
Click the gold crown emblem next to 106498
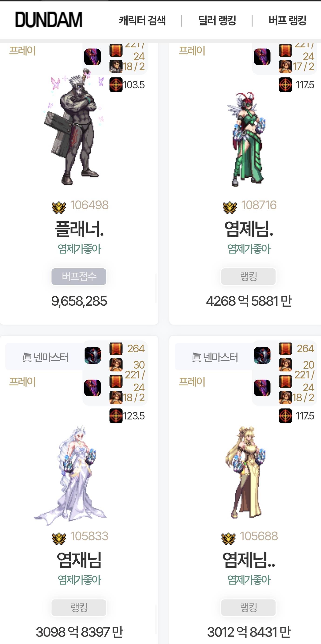coord(59,207)
